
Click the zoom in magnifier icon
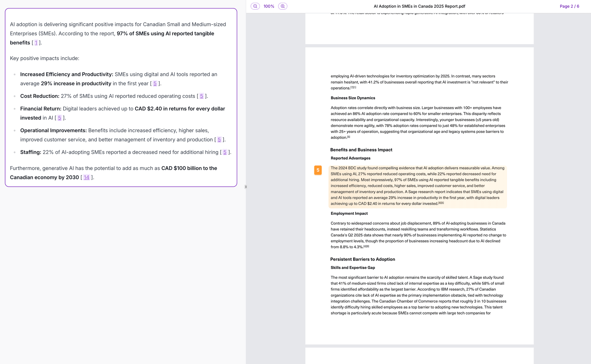(x=282, y=6)
